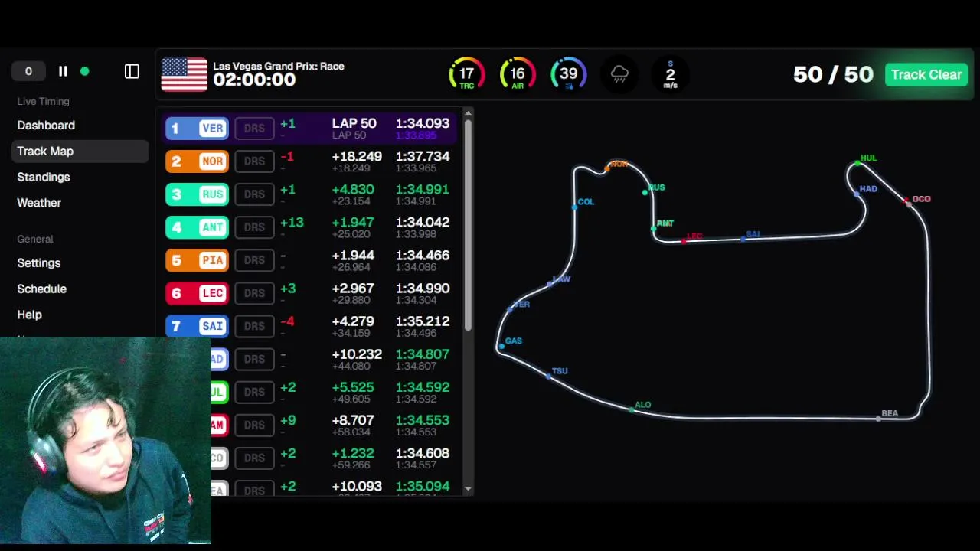Click the HUL marker on the track map

[x=857, y=163]
